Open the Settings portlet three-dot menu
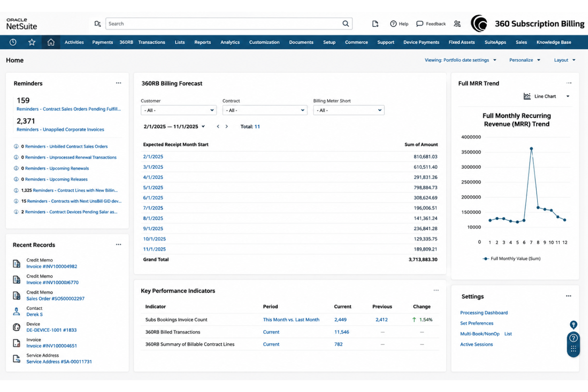The image size is (588, 392). tap(569, 296)
